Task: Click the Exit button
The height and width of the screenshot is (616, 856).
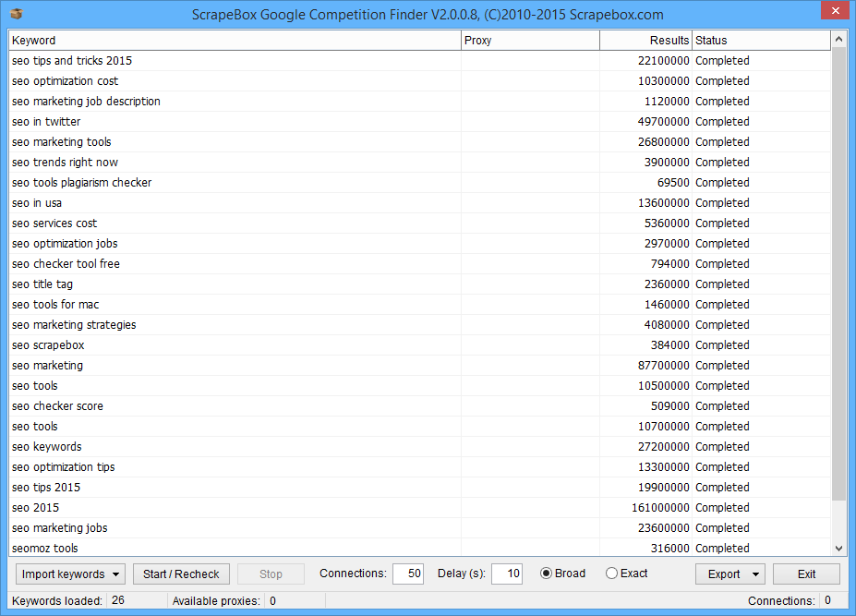Action: coord(806,574)
